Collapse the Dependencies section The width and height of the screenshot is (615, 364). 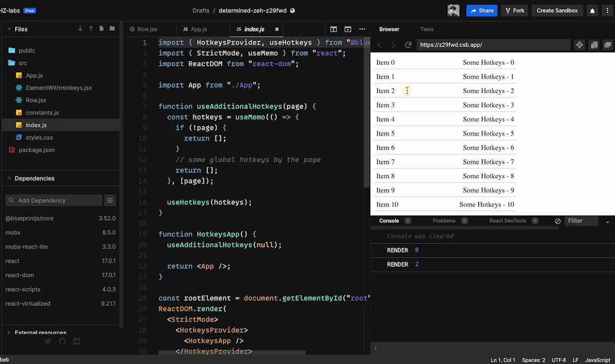click(x=9, y=178)
